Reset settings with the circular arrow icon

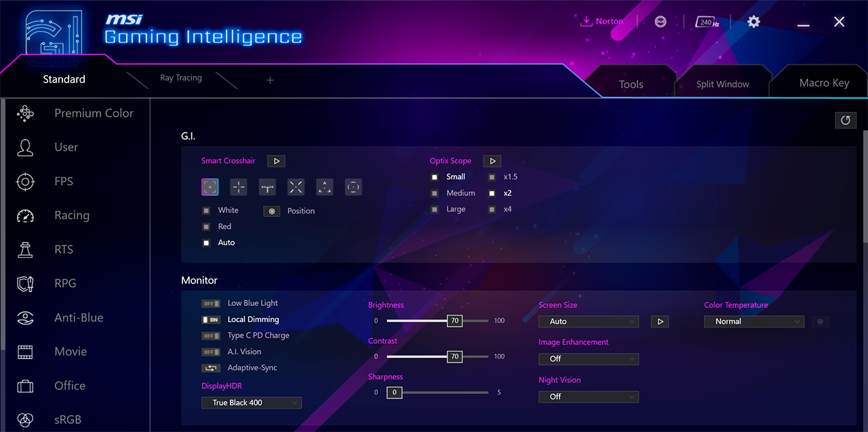click(x=846, y=120)
